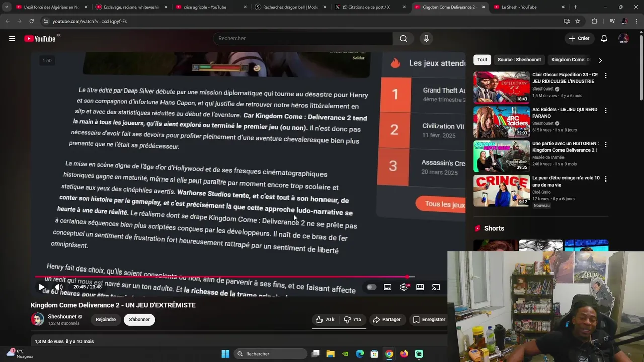This screenshot has height=362, width=644.
Task: Dislike the video with 715 thumbs down
Action: pyautogui.click(x=352, y=320)
